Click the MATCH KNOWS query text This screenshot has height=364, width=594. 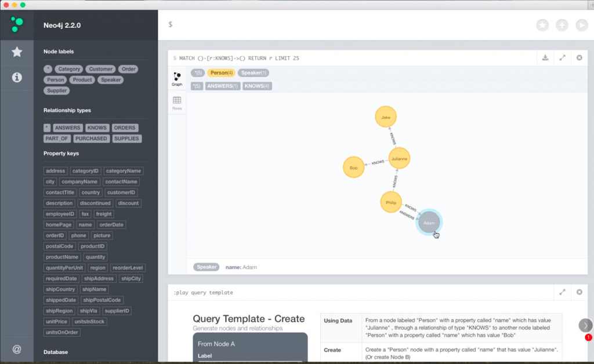[x=239, y=59]
